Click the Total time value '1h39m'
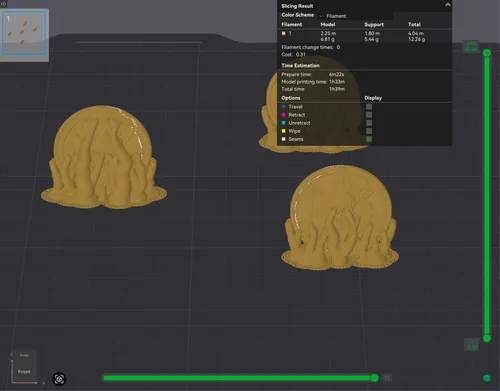 pos(337,89)
